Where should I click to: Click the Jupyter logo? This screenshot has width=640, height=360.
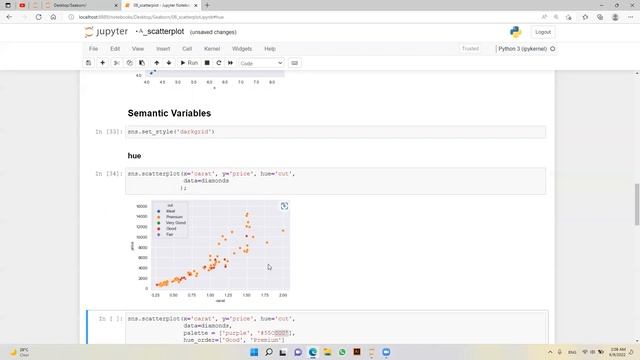click(106, 32)
